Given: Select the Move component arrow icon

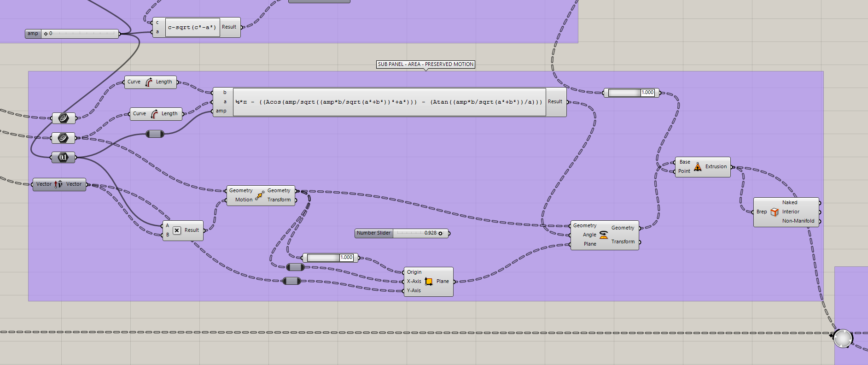Looking at the screenshot, I should [260, 195].
